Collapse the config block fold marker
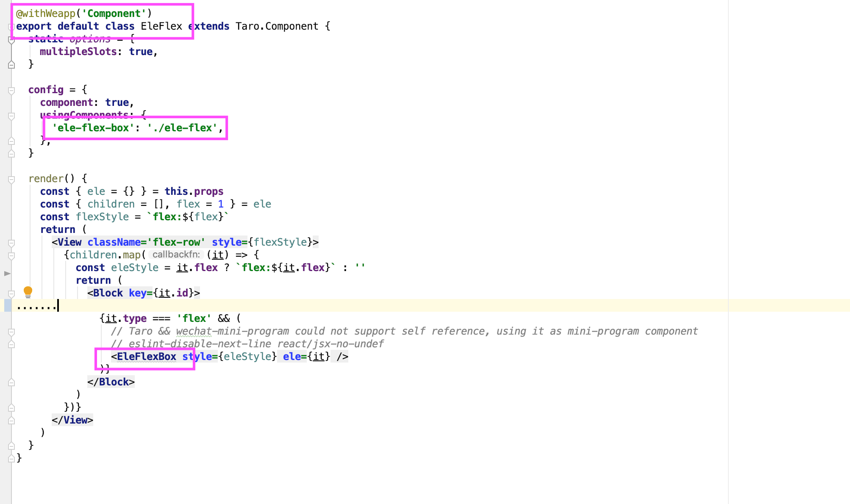 11,90
